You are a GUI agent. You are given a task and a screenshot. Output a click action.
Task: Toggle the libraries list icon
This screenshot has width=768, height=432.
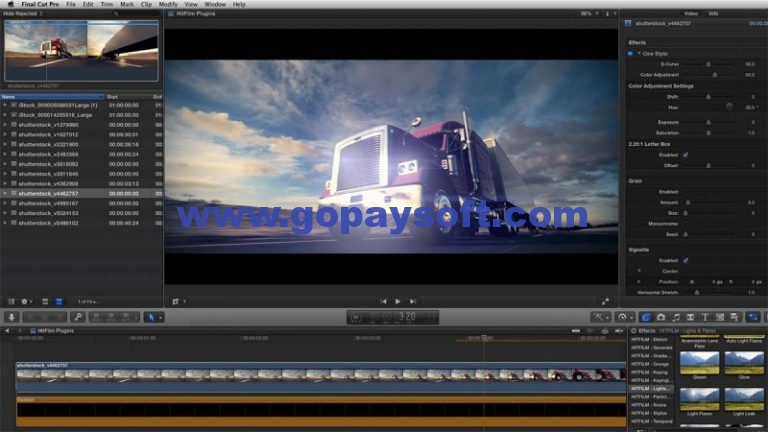(11, 302)
